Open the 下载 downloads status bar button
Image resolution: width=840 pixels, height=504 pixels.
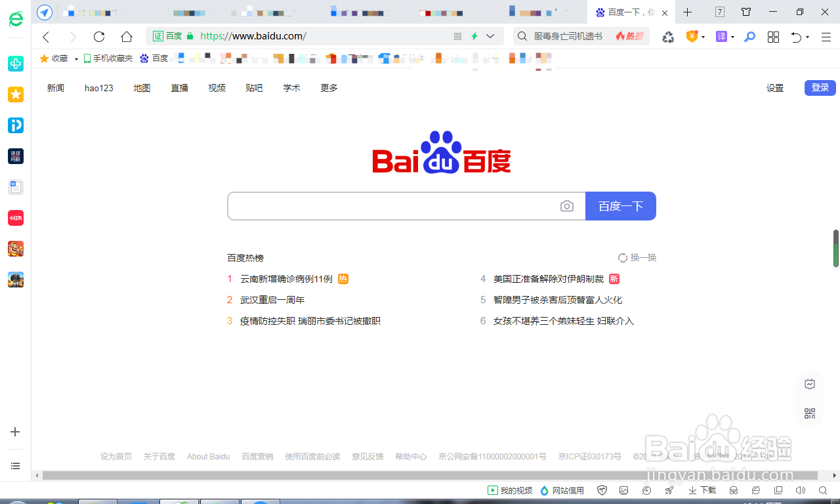click(x=702, y=490)
